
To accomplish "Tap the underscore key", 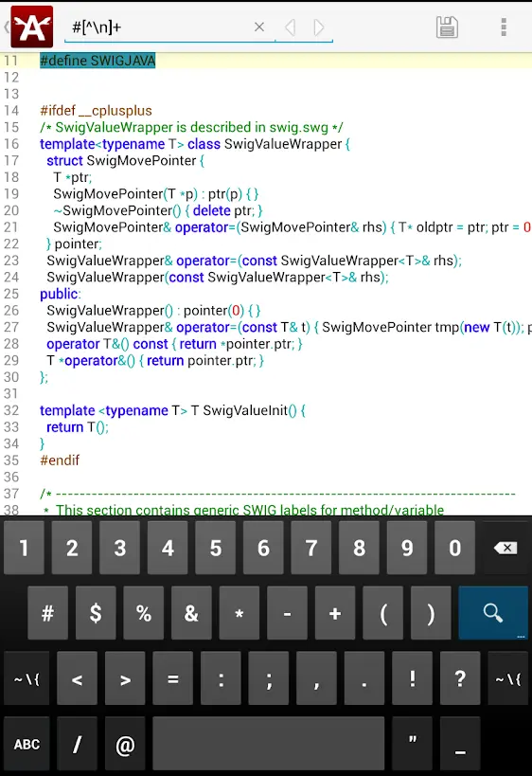I will pos(460,744).
